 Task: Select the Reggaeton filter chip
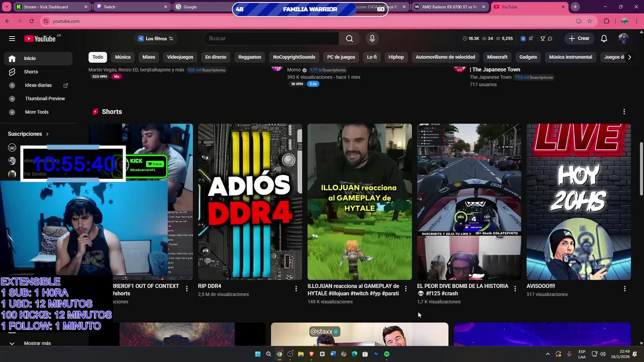click(250, 57)
